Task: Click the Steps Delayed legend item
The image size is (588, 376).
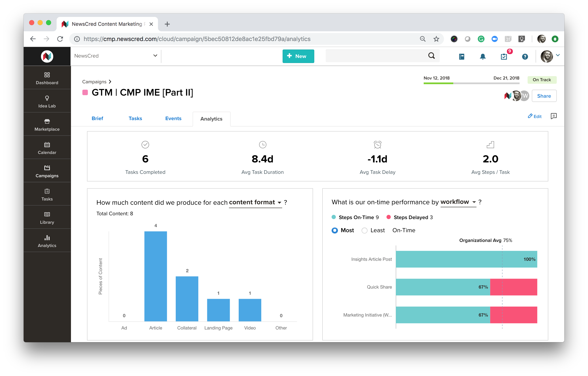Action: coord(410,217)
